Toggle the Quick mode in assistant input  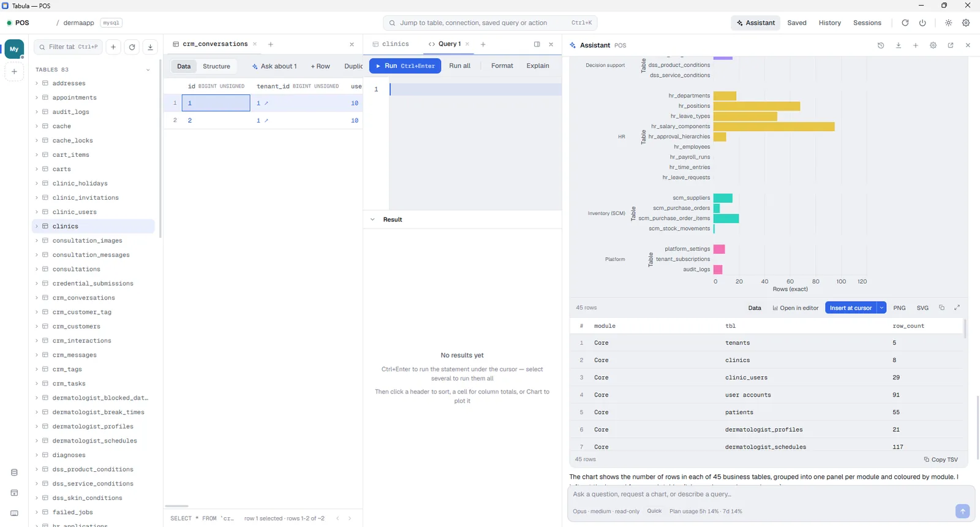pyautogui.click(x=654, y=511)
